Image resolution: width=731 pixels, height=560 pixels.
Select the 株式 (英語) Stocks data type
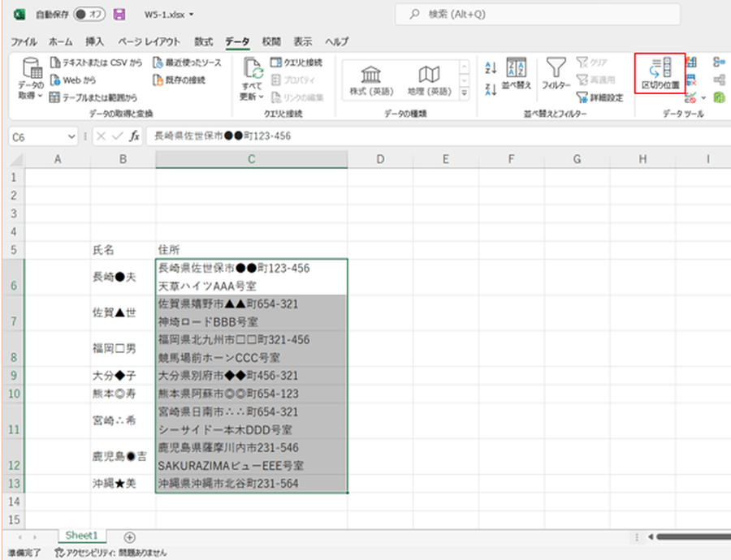point(371,81)
